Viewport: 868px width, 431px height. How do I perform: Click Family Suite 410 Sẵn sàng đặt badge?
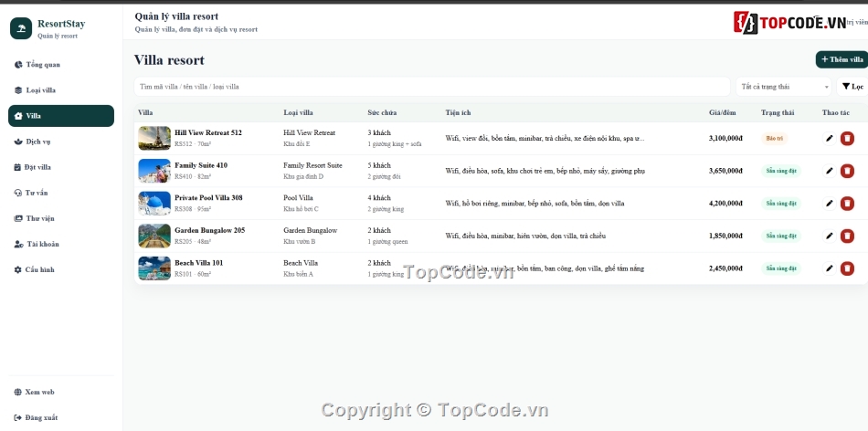click(781, 171)
